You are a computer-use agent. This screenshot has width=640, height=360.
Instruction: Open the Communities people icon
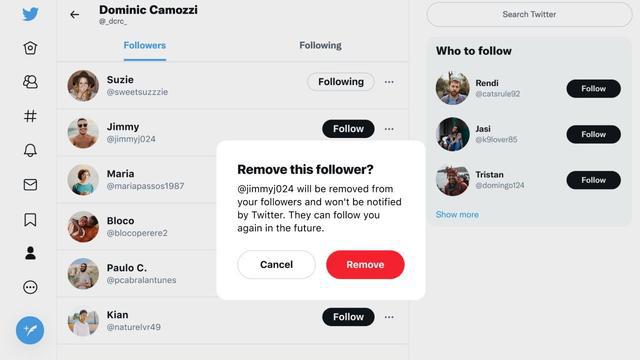coord(30,82)
